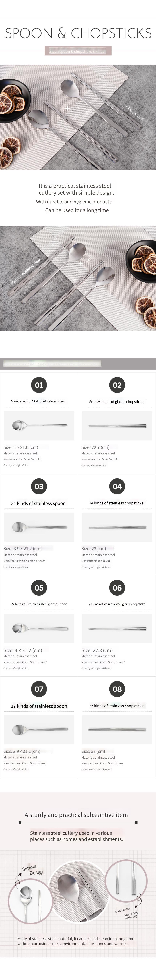Click the 27 kinds glazed spoon image under 05

[x=39, y=628]
